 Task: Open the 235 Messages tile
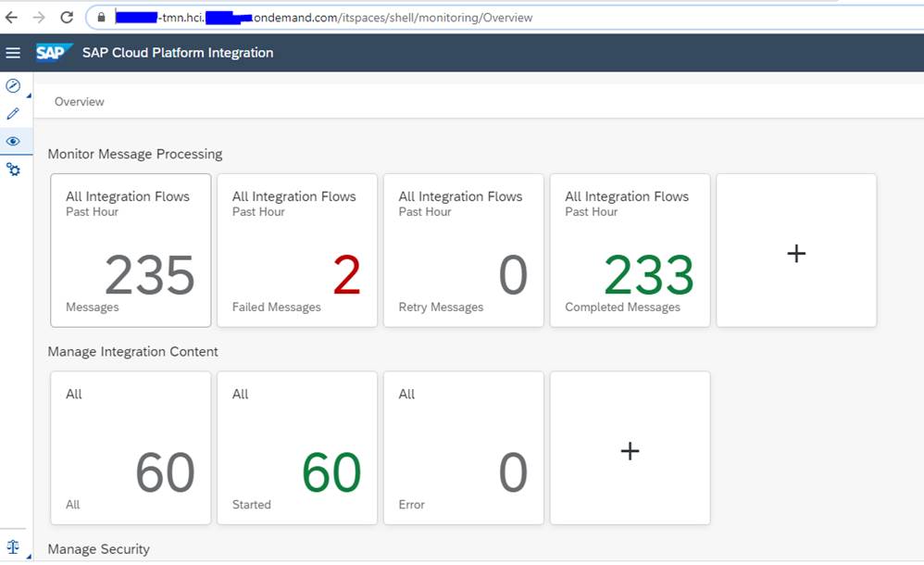[131, 250]
